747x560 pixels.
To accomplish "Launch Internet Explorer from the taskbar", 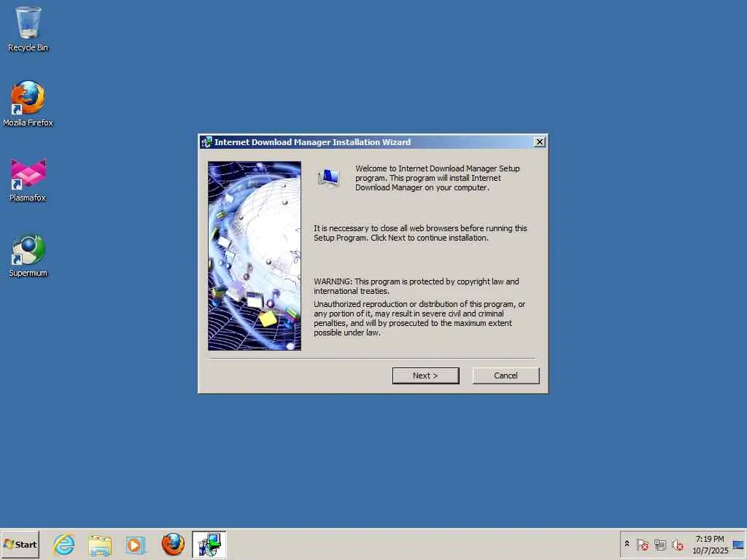I will [x=64, y=544].
